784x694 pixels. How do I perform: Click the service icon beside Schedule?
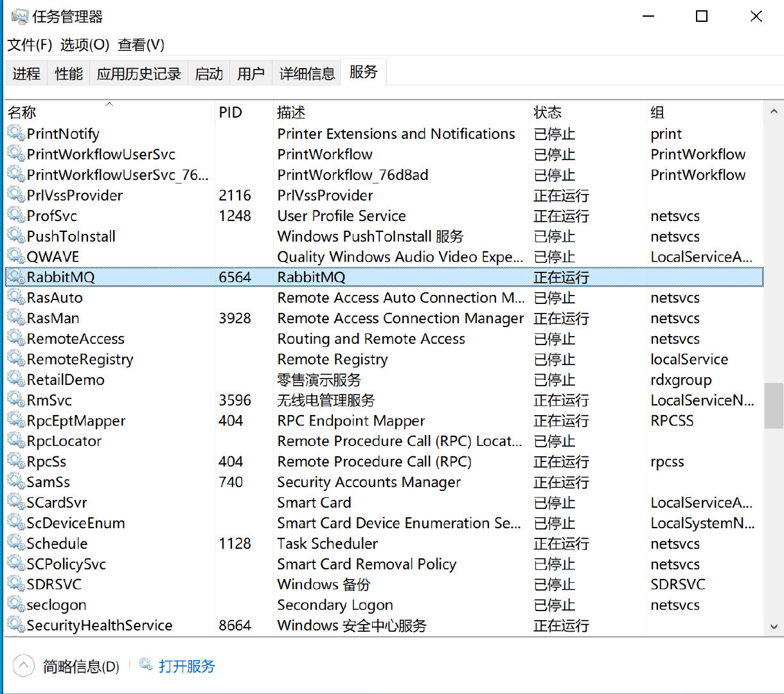click(x=16, y=544)
